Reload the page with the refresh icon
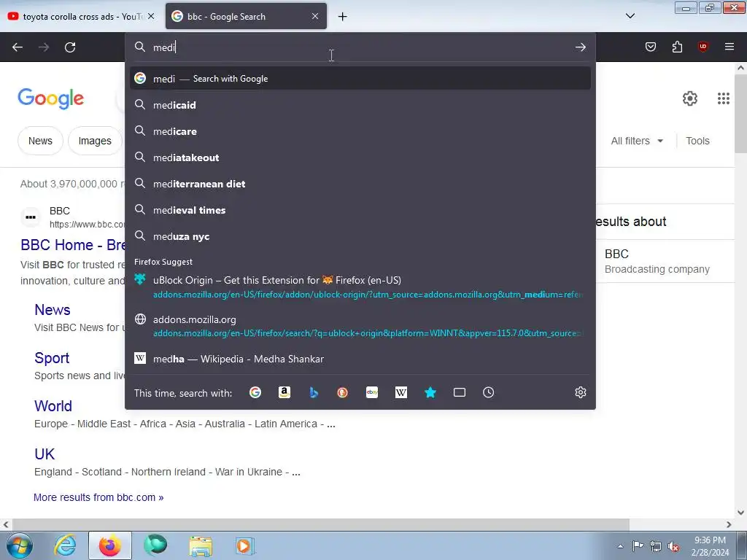Screen dimensions: 747x560 [70, 47]
